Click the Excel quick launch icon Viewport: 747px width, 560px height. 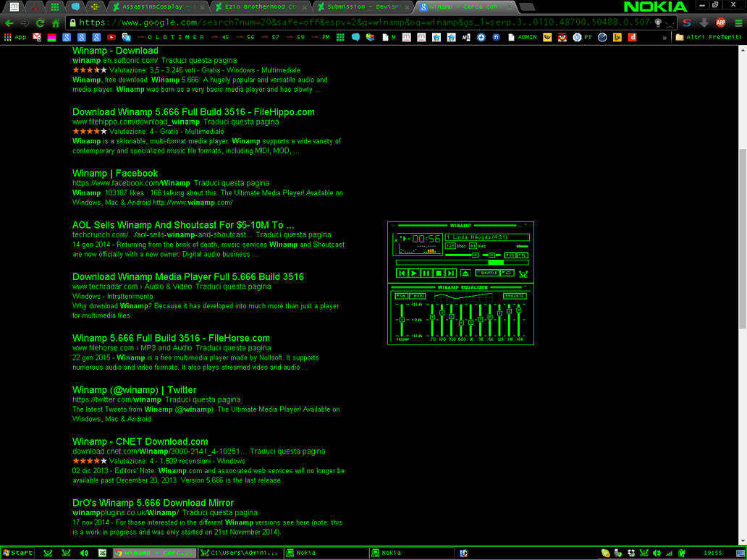102,553
